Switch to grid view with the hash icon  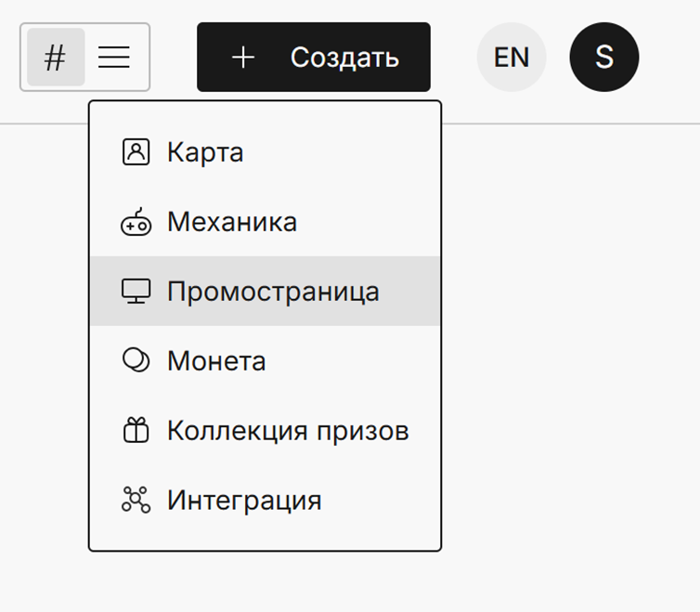pyautogui.click(x=56, y=58)
